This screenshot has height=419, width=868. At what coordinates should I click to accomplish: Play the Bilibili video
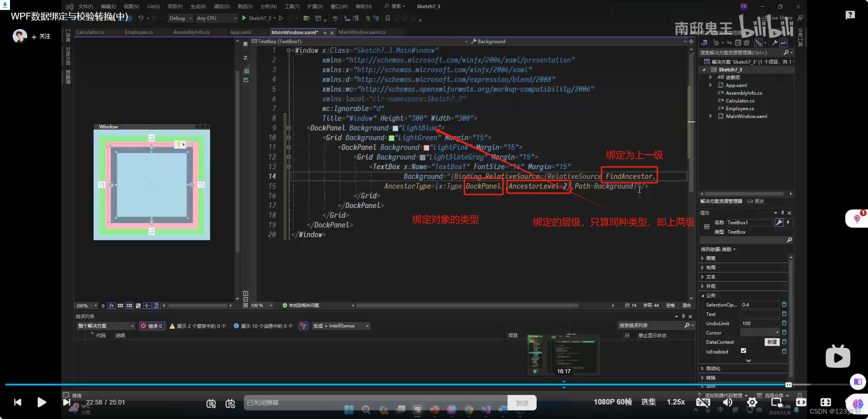(41, 402)
